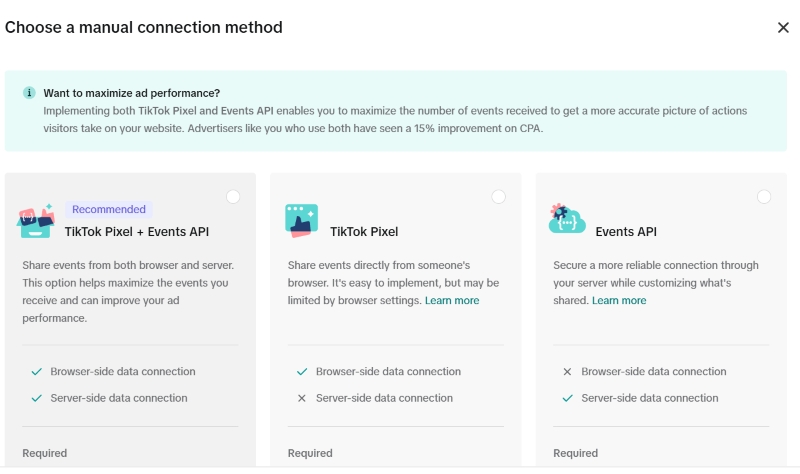This screenshot has height=474, width=800.
Task: Select the TikTok Pixel + Events API radio button
Action: [x=233, y=197]
